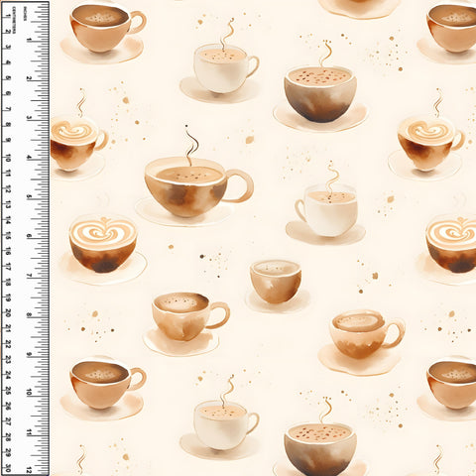Viewport: 476px width, 476px height.
Task: Select the 4 inch number on the ruler
Action: (x=30, y=158)
